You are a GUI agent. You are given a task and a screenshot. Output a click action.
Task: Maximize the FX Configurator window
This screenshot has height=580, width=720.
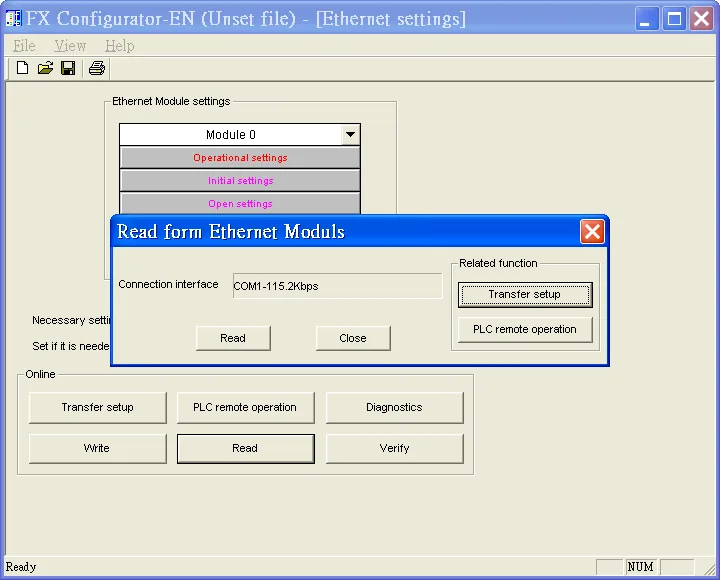click(674, 19)
